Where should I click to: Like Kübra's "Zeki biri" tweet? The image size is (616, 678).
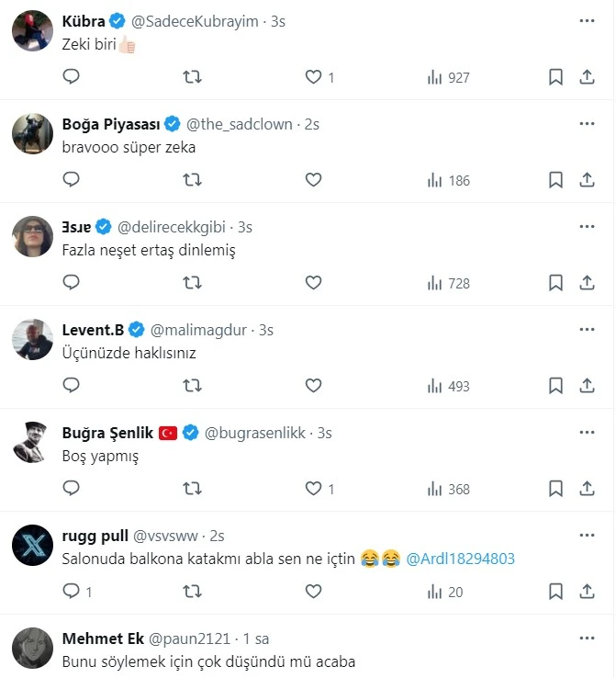314,78
